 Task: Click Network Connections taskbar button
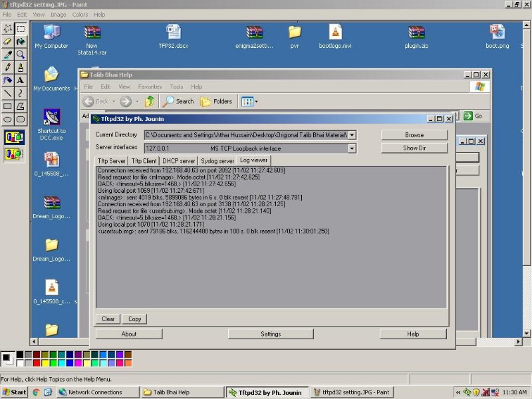coord(98,392)
